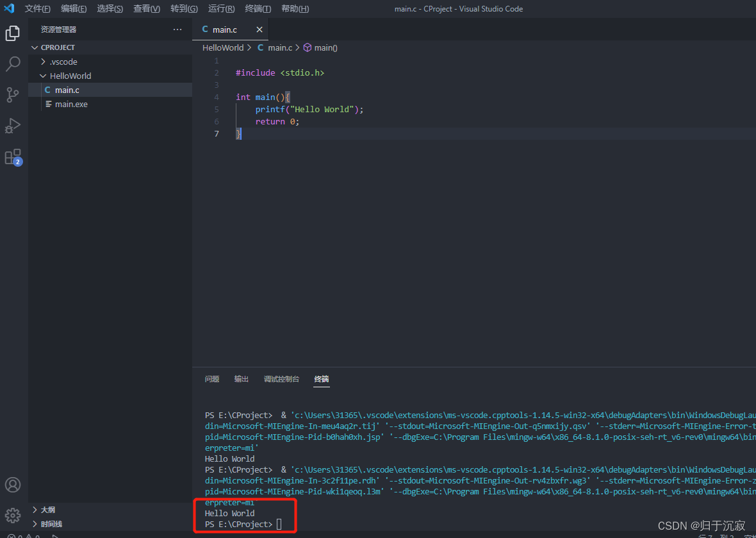This screenshot has height=538, width=756.
Task: Close the main.c editor tab
Action: pos(259,29)
